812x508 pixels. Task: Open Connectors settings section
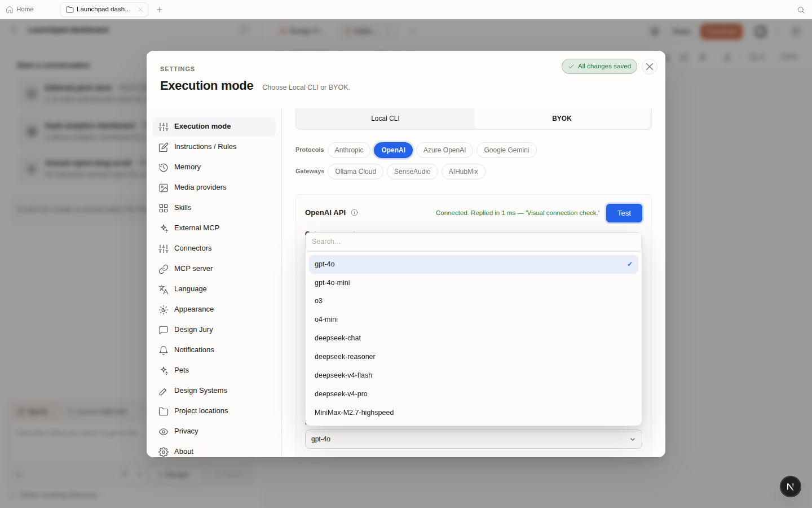(214, 248)
